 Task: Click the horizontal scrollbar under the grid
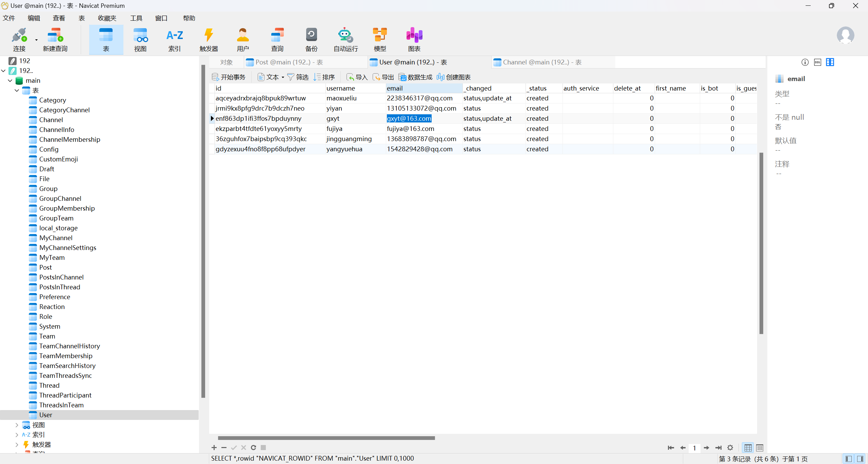pos(326,438)
